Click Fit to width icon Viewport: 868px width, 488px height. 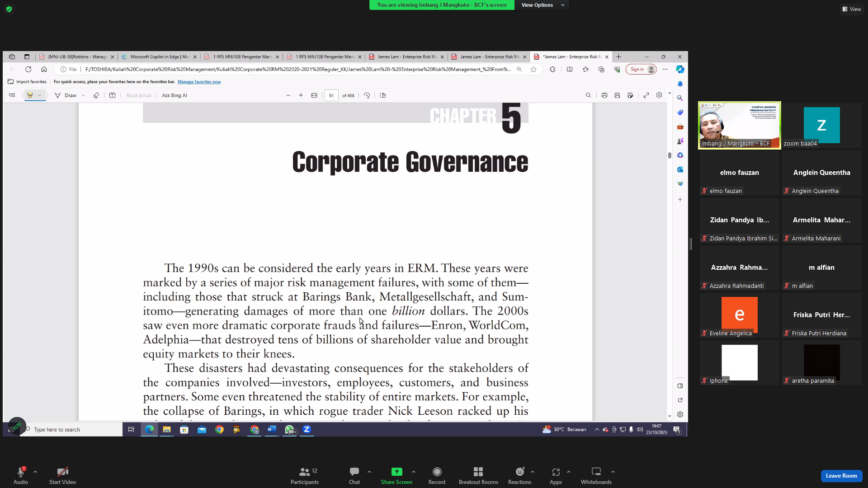click(314, 95)
